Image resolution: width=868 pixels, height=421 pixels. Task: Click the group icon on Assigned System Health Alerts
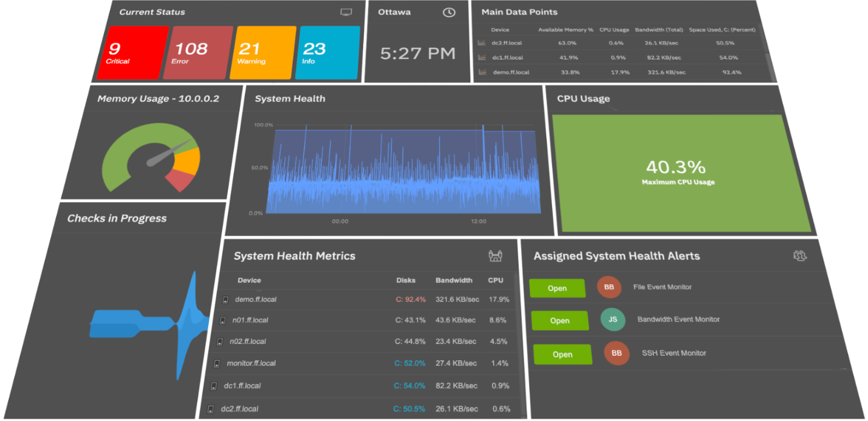pos(801,255)
